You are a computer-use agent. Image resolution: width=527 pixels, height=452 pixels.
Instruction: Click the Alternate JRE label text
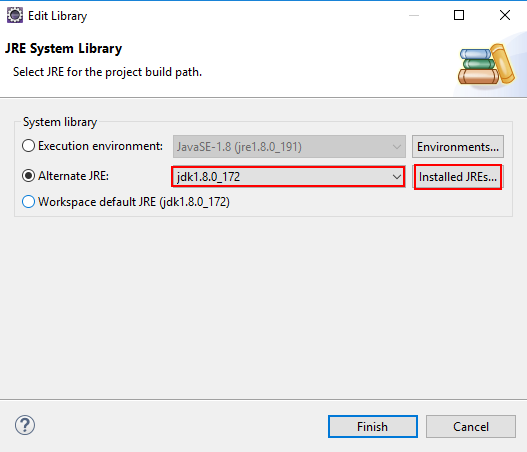[x=73, y=176]
